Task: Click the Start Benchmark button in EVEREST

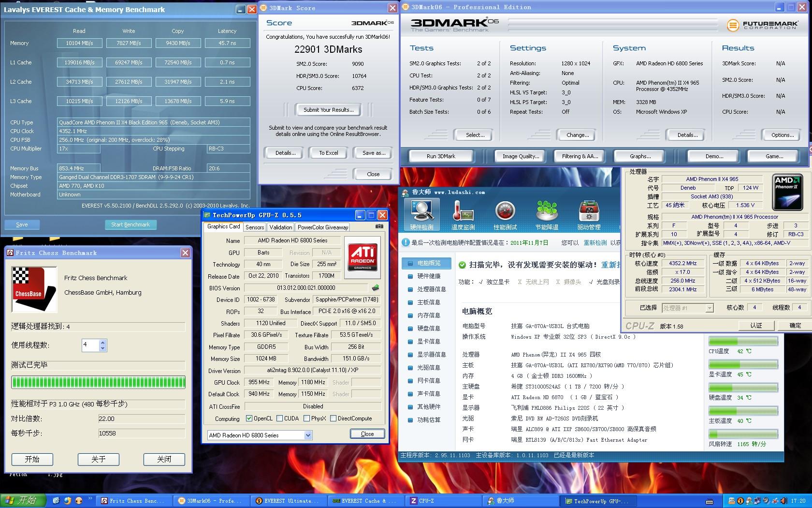Action: 130,224
